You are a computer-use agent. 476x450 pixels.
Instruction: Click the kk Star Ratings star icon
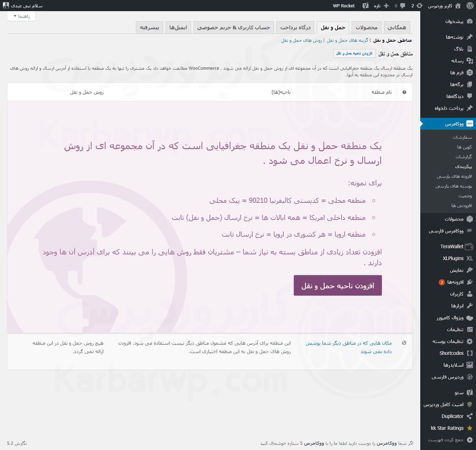click(x=470, y=428)
